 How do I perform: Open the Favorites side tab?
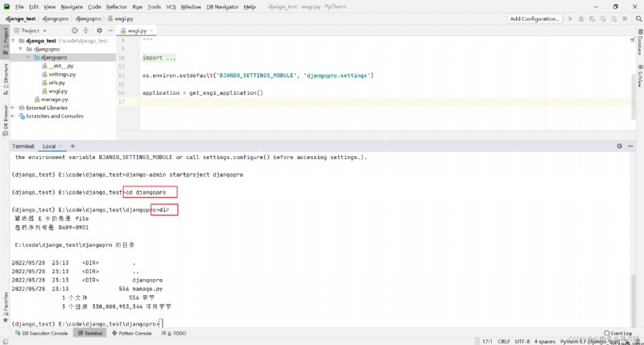coord(6,307)
